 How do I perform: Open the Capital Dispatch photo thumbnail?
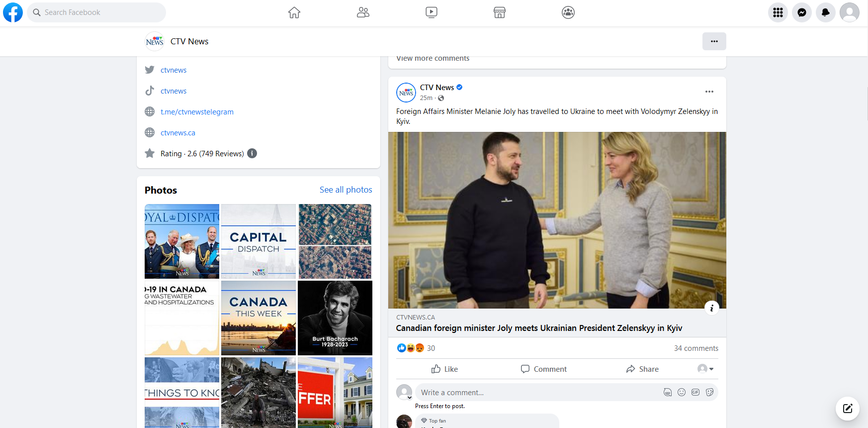point(259,241)
